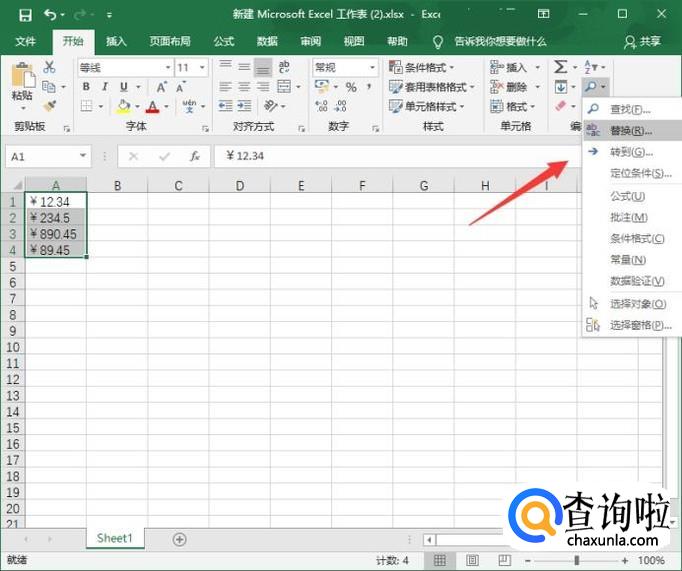
Task: Click the Merge and Center icon
Action: pyautogui.click(x=284, y=87)
